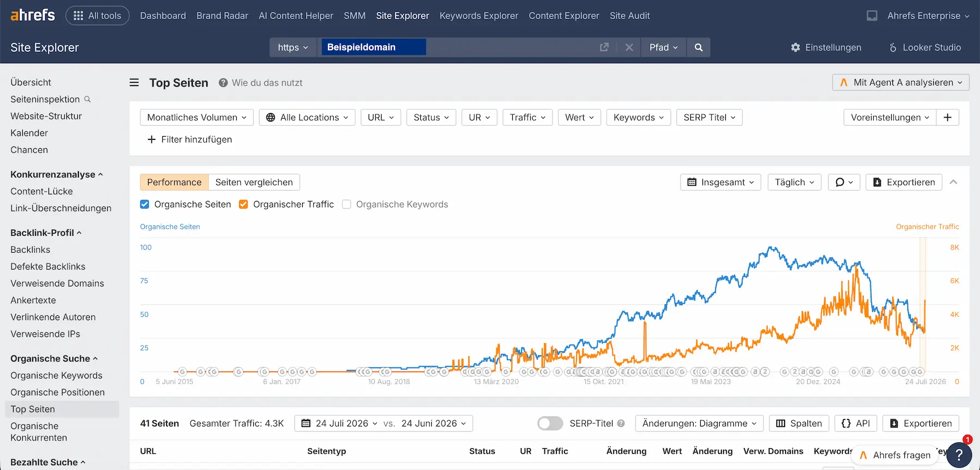
Task: Click the ahrefs logo
Action: pos(33,15)
